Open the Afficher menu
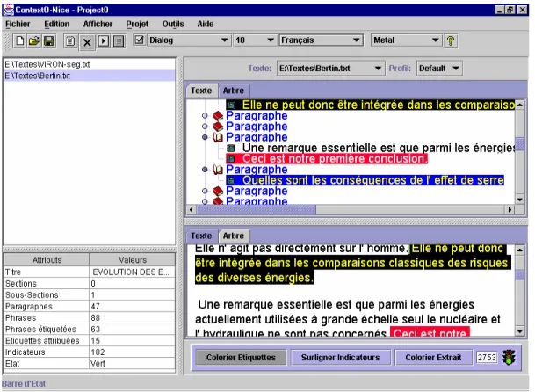The image size is (535, 392). coord(98,24)
